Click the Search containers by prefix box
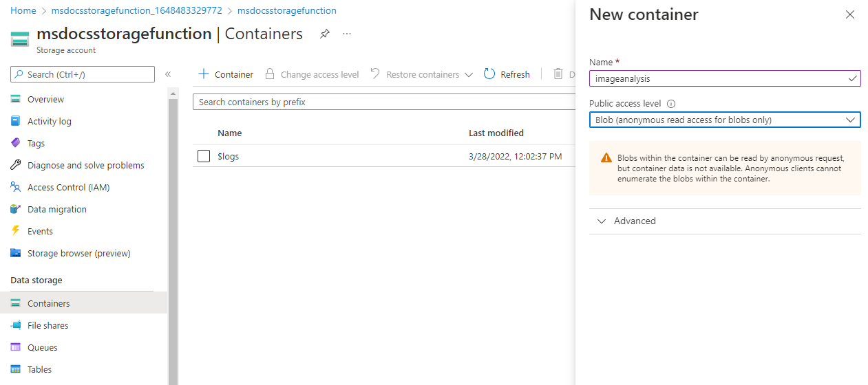Screen dimensions: 868x385 point(383,102)
